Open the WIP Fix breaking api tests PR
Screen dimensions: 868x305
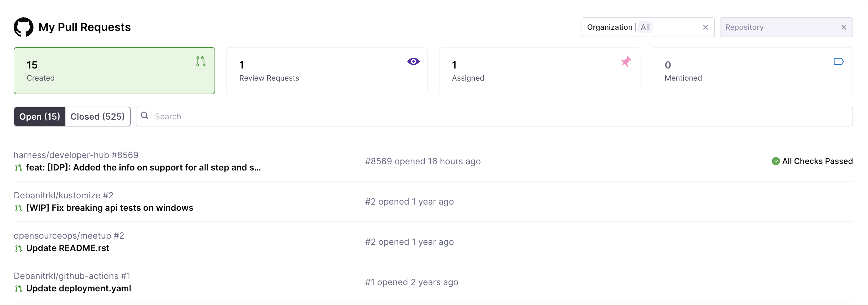click(x=109, y=208)
